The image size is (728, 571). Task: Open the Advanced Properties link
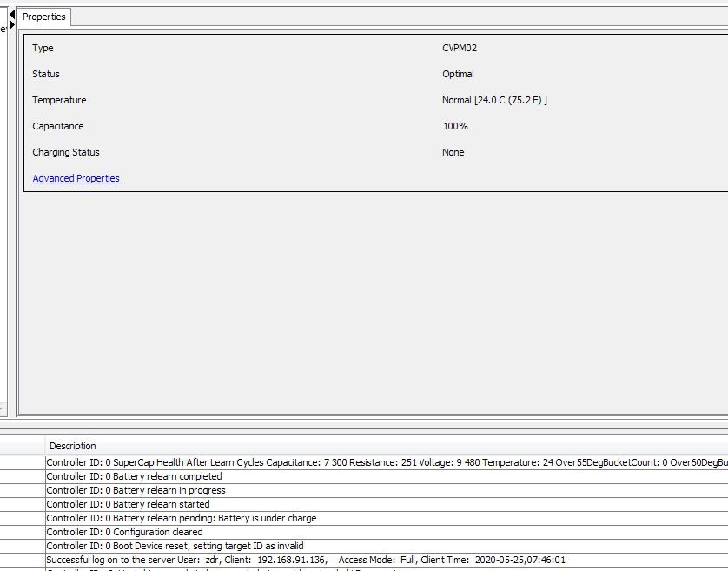click(76, 178)
